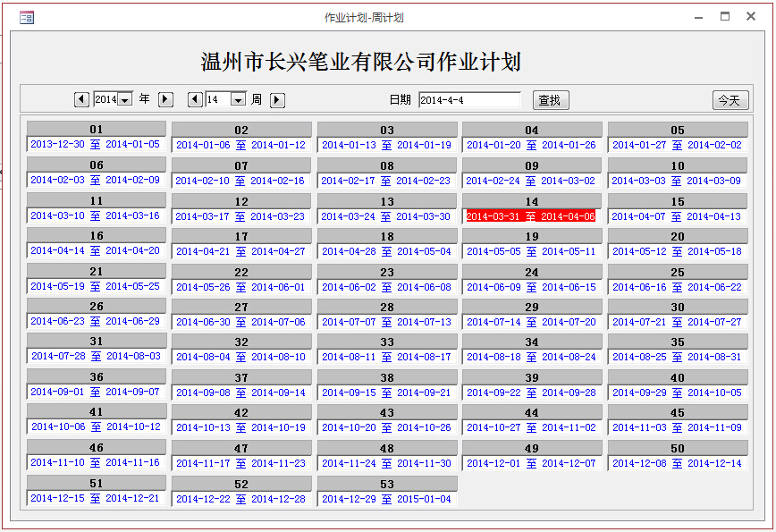This screenshot has height=532, width=776.
Task: Click date range 2014-04-07 至 2014-04-13
Action: (676, 216)
